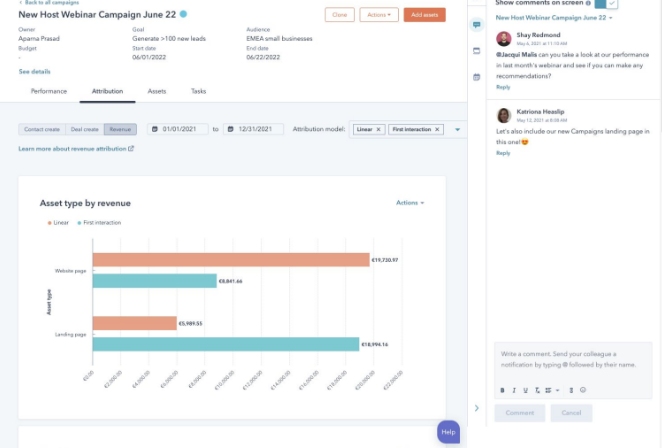
Task: Click Landing page axis label
Action: pyautogui.click(x=71, y=334)
